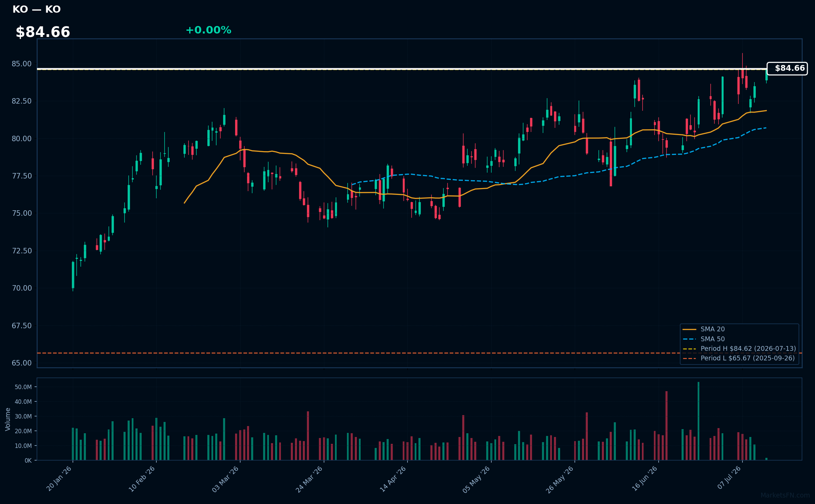This screenshot has height=504, width=815.
Task: Click the 14 Apr '26 date label
Action: (393, 479)
